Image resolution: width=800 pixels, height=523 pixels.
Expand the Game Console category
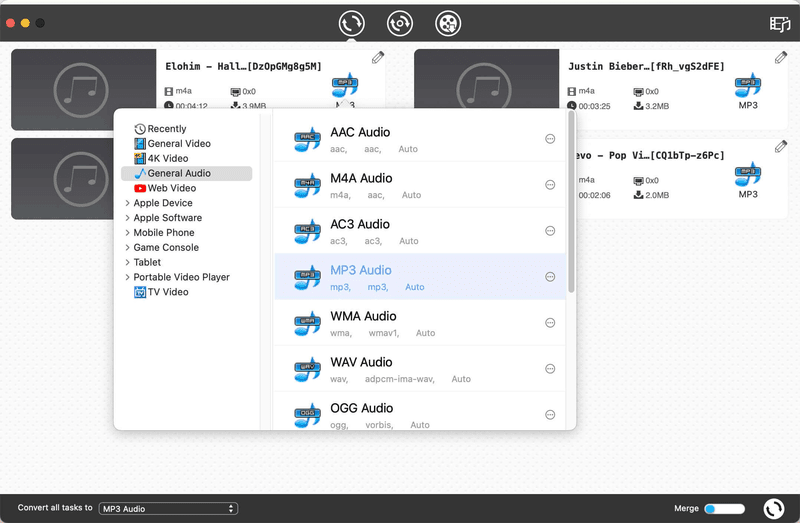[x=127, y=247]
